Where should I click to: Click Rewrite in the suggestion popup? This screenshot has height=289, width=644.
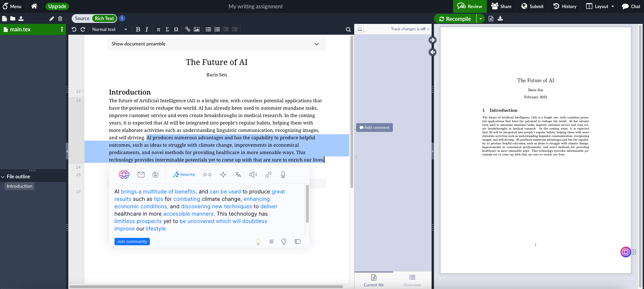click(184, 175)
